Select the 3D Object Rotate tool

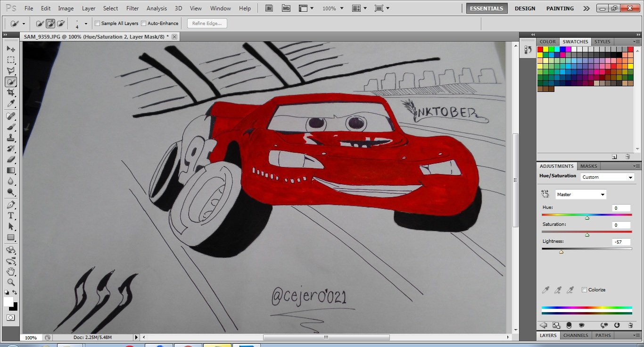click(x=11, y=250)
